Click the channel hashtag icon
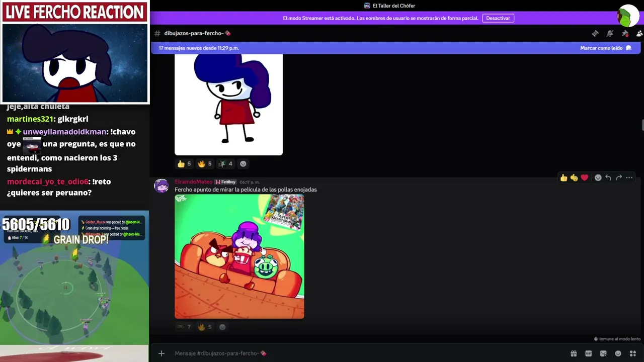This screenshot has height=362, width=644. [x=157, y=33]
